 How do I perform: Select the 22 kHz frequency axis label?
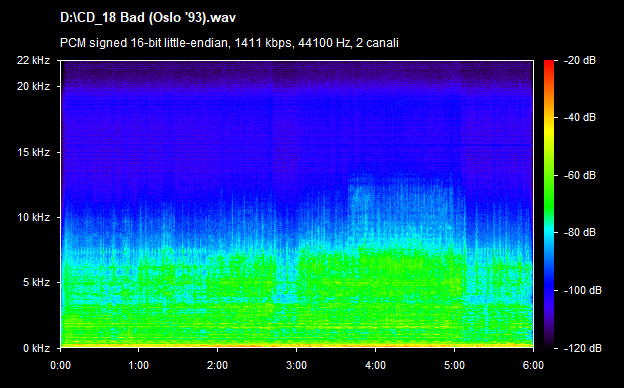point(33,60)
